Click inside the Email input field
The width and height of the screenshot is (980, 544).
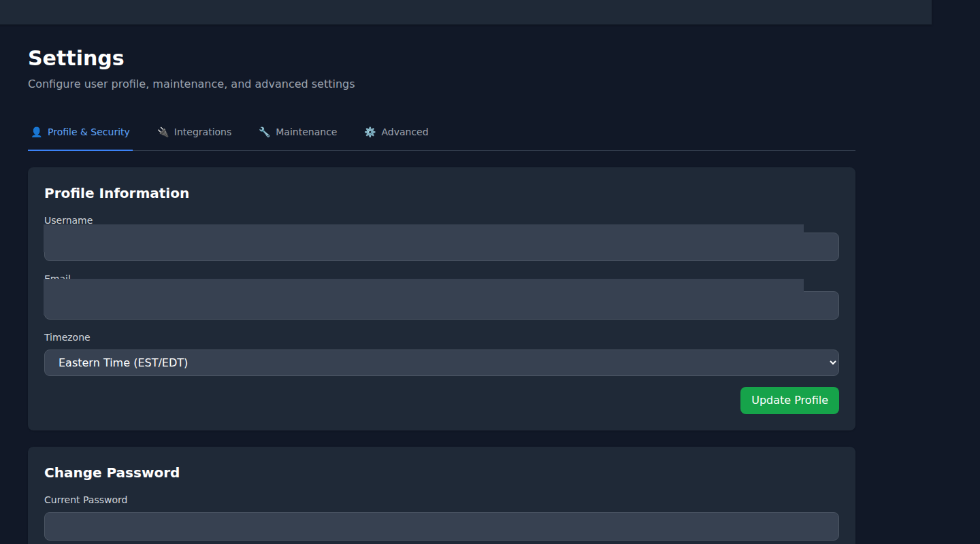tap(441, 305)
